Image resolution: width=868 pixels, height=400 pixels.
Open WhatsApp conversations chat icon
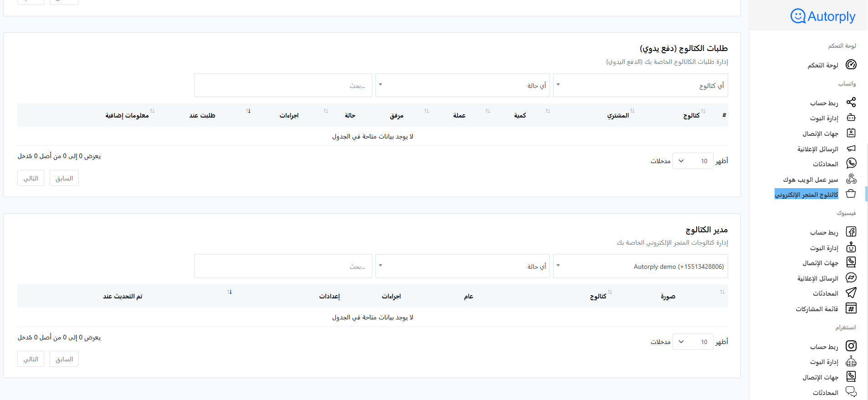(851, 163)
